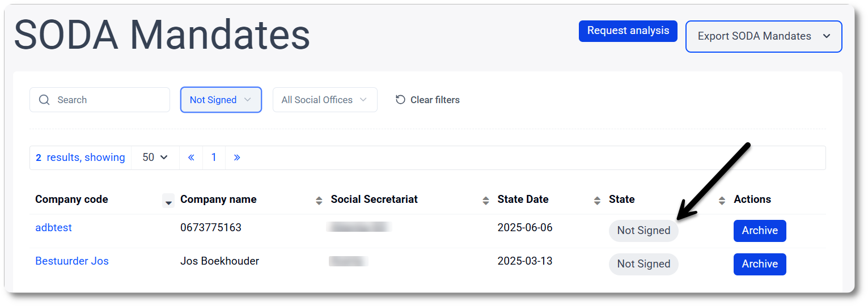This screenshot has width=868, height=306.
Task: Sort by State Date arrows icon
Action: [597, 200]
